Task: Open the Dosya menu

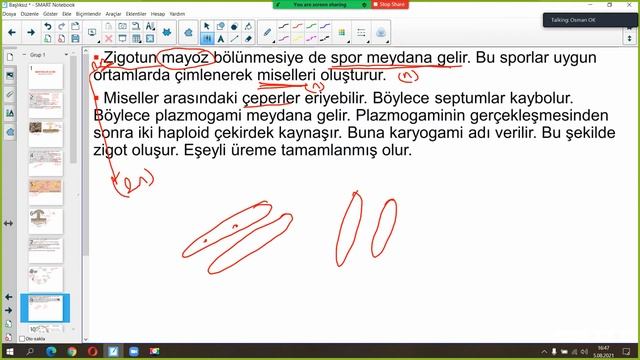Action: (x=9, y=14)
